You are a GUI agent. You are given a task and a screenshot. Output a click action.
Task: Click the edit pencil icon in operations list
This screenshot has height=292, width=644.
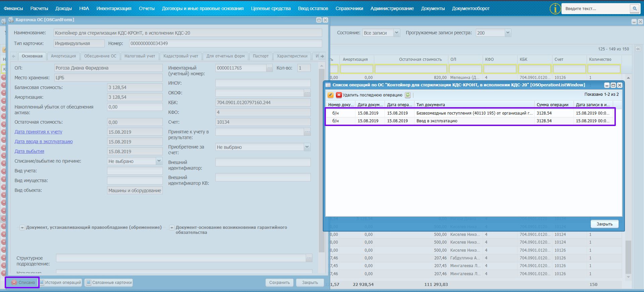331,95
